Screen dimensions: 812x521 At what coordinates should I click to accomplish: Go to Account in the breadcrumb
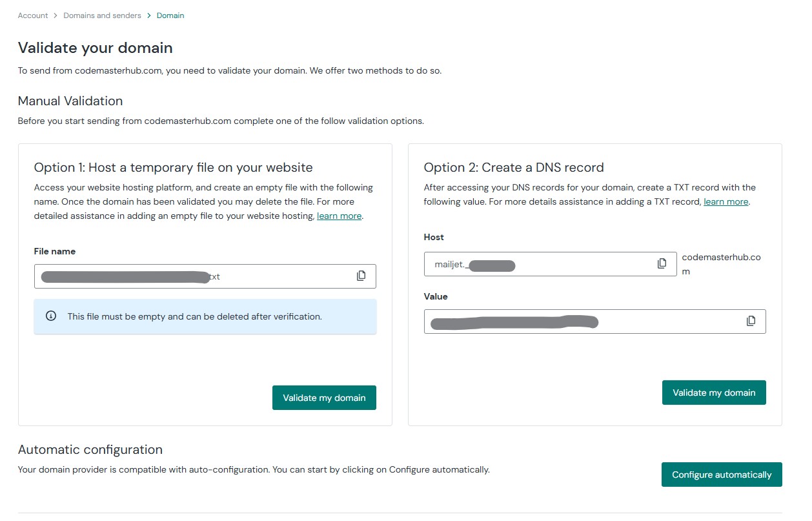click(33, 15)
